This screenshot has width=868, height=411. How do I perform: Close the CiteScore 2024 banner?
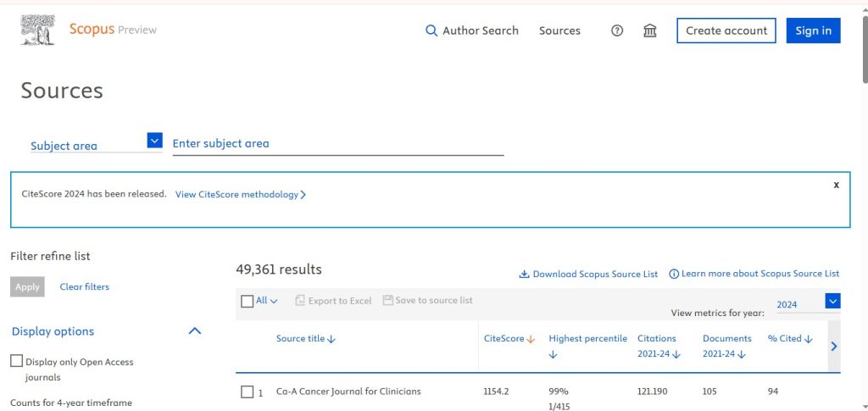click(836, 185)
